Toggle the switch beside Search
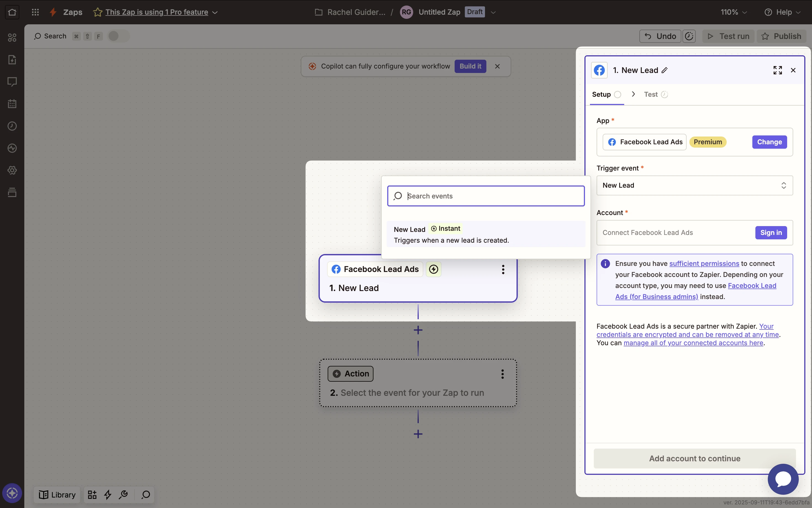The width and height of the screenshot is (812, 508). point(118,36)
